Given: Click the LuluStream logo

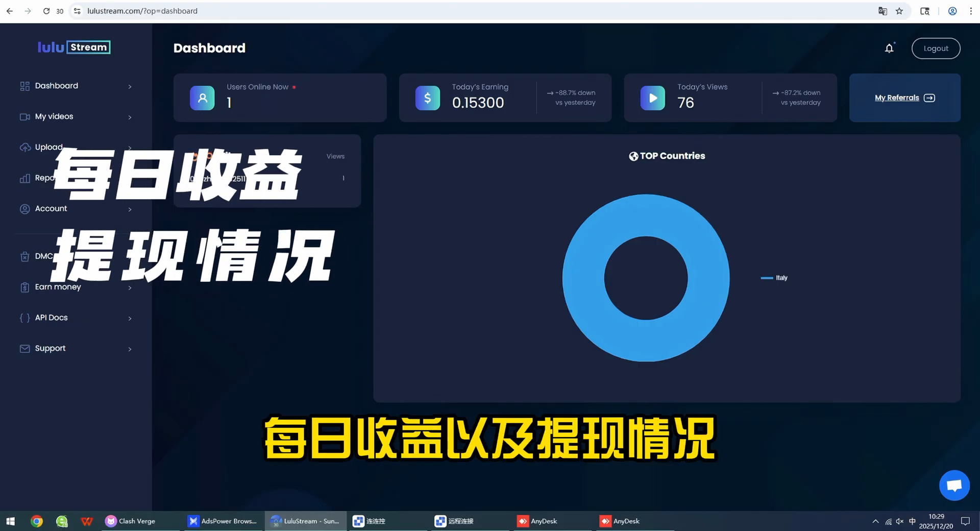Looking at the screenshot, I should pos(74,47).
